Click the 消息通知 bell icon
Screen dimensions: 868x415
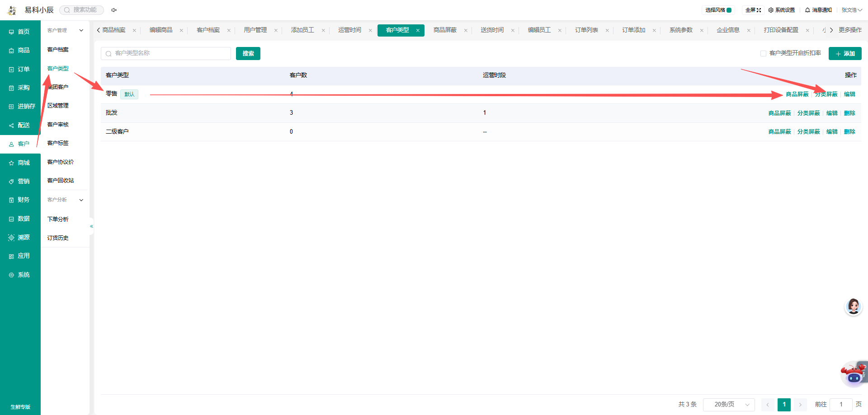pos(807,10)
